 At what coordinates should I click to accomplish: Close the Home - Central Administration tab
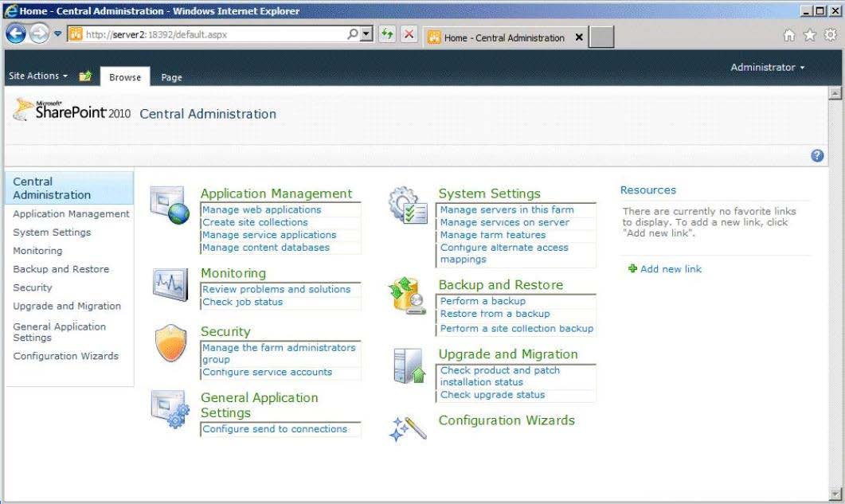pos(579,37)
